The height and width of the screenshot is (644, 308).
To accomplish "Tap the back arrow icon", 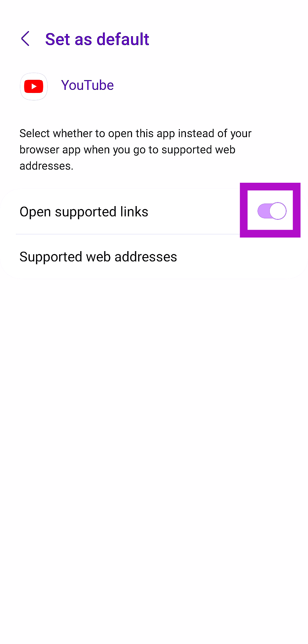I will point(25,38).
